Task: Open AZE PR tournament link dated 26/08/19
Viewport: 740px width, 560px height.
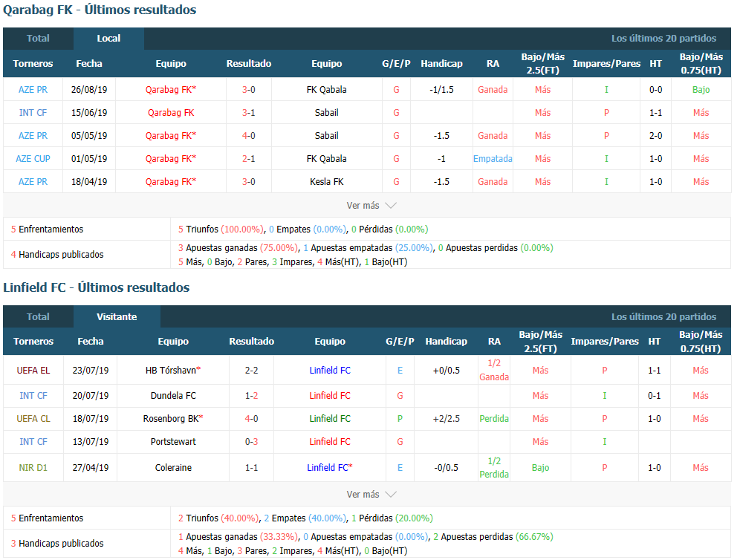Action: point(33,90)
